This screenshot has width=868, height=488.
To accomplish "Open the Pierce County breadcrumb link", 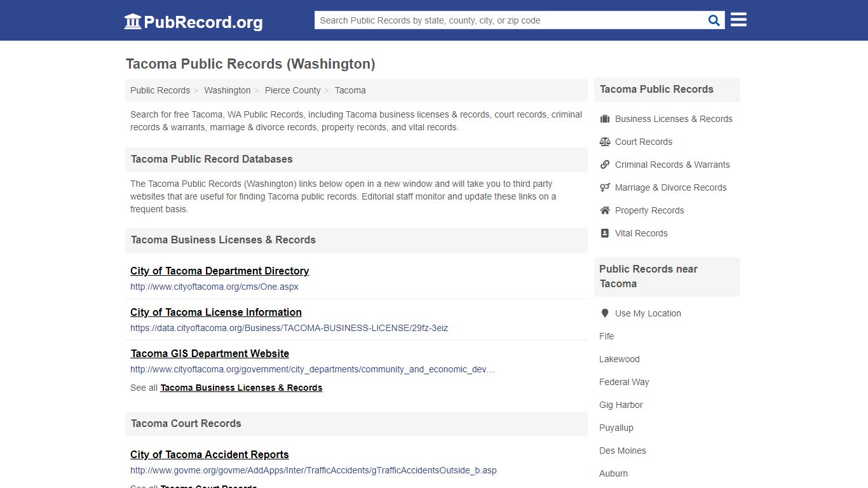I will (293, 90).
